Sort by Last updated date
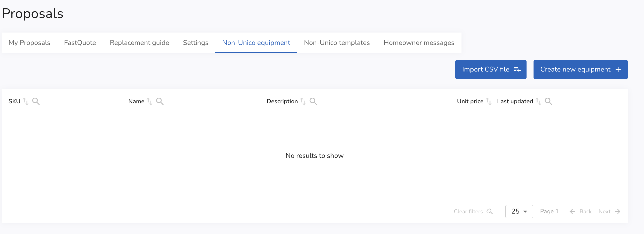This screenshot has height=234, width=644. tap(538, 101)
